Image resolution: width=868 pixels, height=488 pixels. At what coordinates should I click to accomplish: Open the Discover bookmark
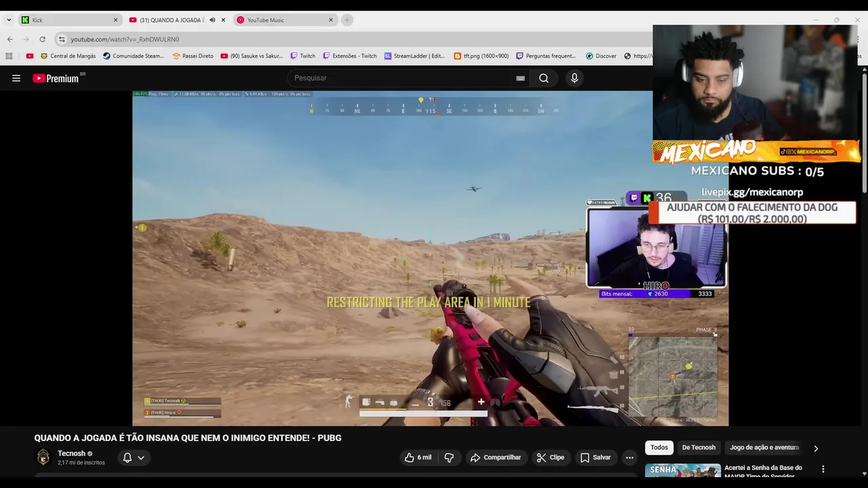(x=601, y=56)
